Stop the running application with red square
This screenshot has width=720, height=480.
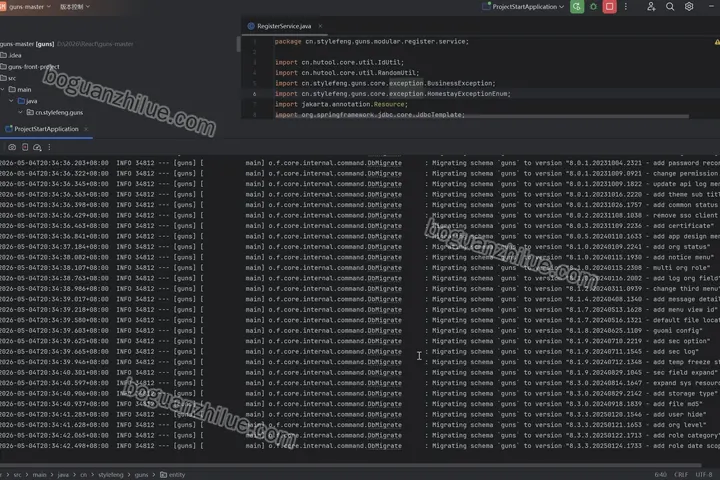point(609,6)
